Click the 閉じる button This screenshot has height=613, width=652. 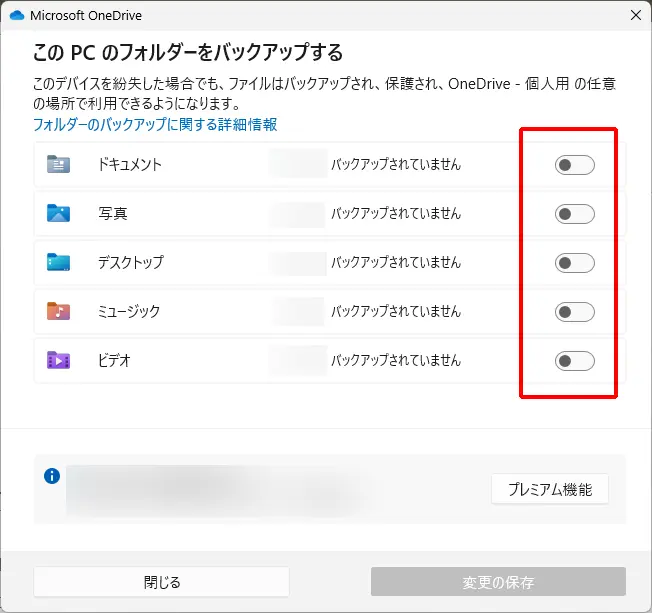[161, 582]
